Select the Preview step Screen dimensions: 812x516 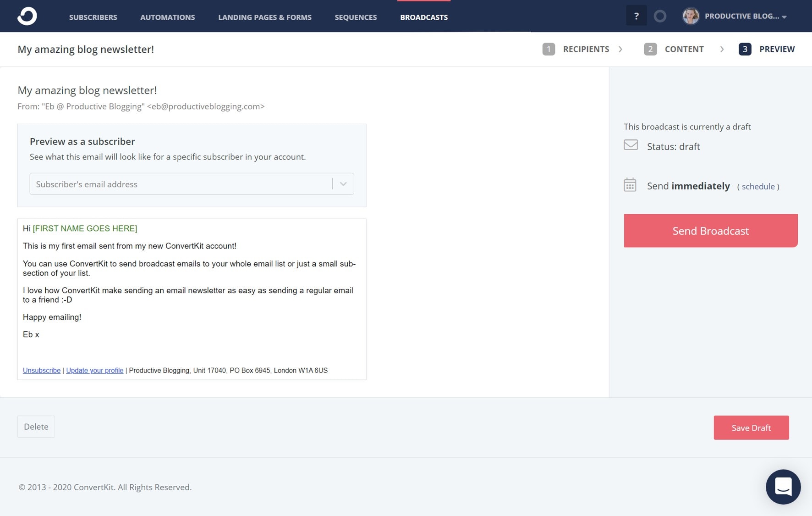(777, 49)
